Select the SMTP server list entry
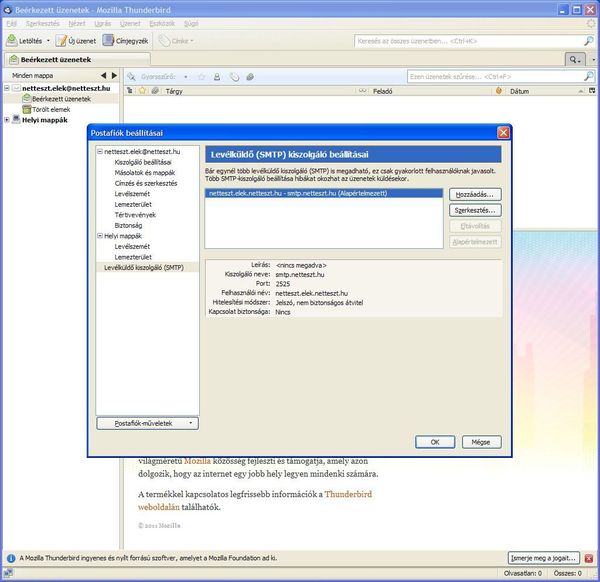Image resolution: width=600 pixels, height=582 pixels. click(300, 193)
